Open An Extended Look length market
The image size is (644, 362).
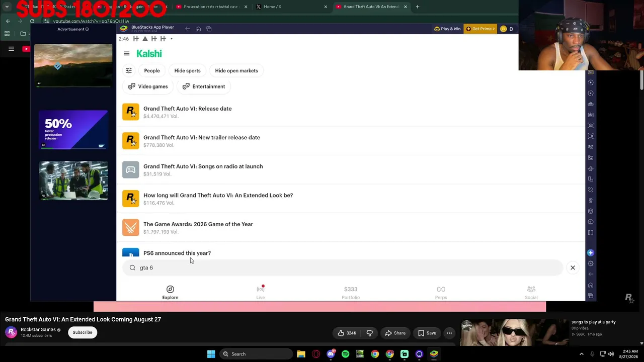coord(350,199)
